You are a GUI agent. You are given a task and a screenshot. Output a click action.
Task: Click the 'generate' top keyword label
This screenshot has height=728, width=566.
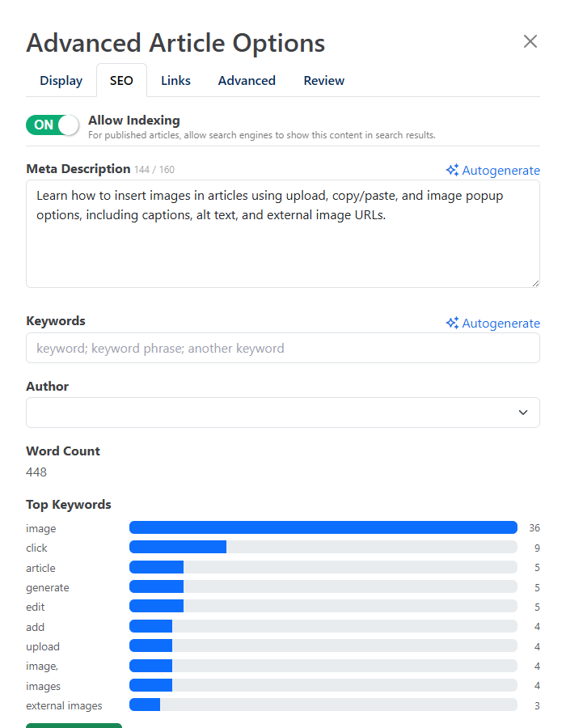48,588
